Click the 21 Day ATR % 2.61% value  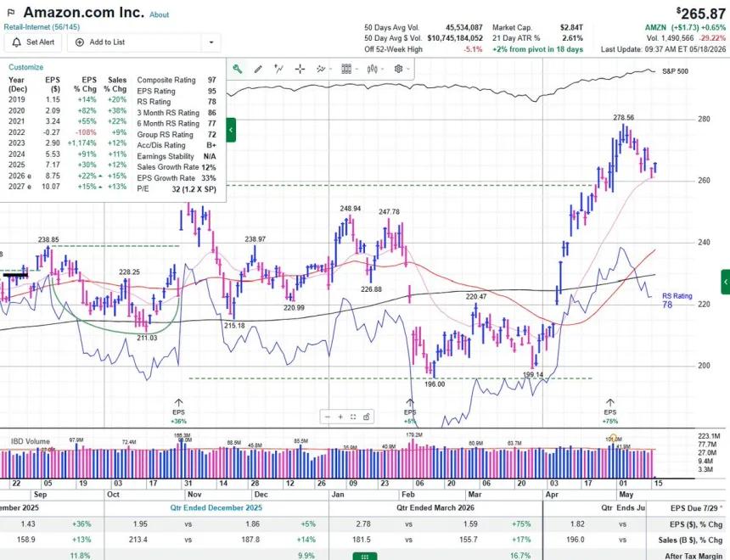tap(573, 39)
